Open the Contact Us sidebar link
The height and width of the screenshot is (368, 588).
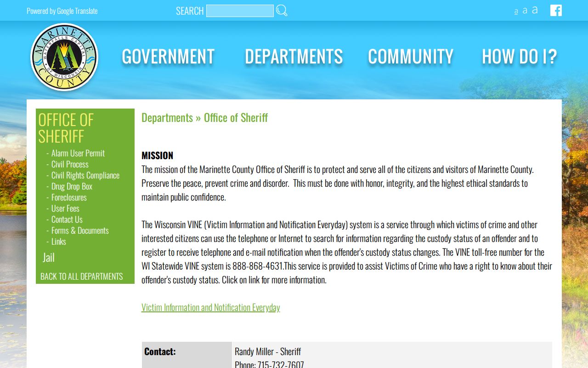67,219
